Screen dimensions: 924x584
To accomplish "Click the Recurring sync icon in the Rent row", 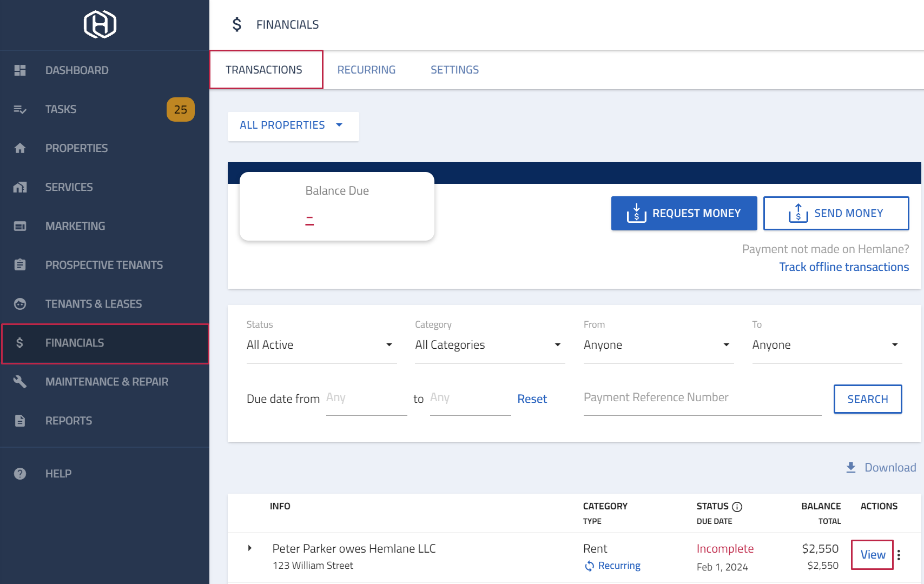I will (589, 566).
